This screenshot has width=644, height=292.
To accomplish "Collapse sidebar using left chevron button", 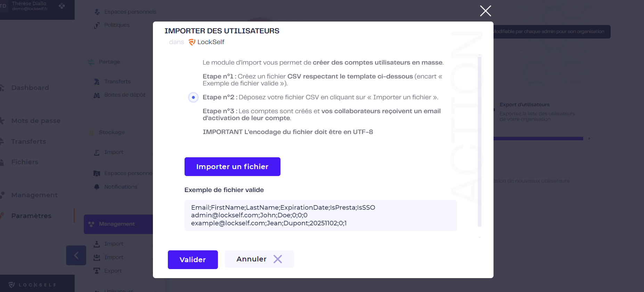I will click(76, 256).
